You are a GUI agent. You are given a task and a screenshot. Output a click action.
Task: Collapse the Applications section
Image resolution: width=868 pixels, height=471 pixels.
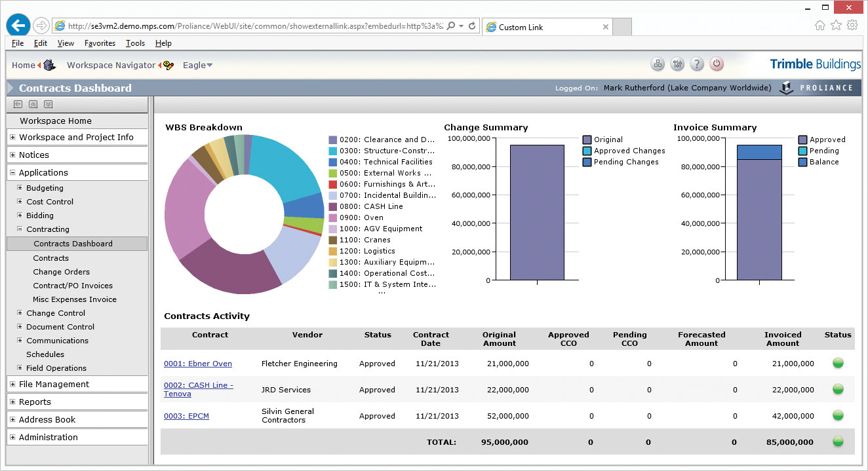(12, 173)
